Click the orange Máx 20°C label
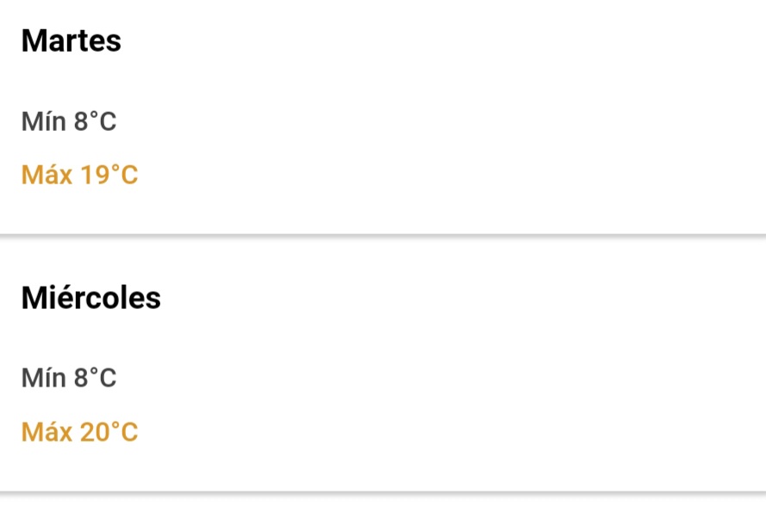 79,432
